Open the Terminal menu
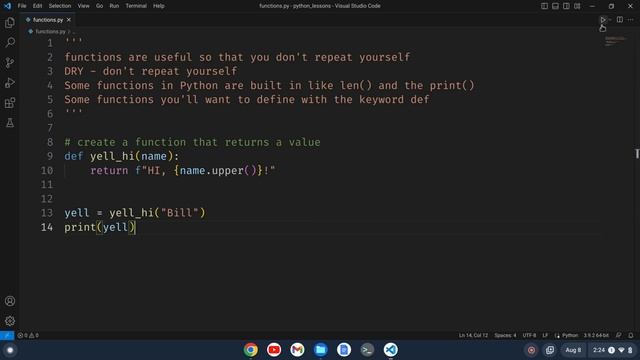The height and width of the screenshot is (360, 640). tap(136, 6)
